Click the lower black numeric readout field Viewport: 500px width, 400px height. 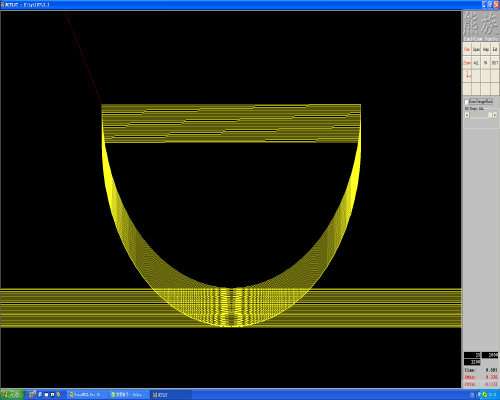click(x=472, y=362)
